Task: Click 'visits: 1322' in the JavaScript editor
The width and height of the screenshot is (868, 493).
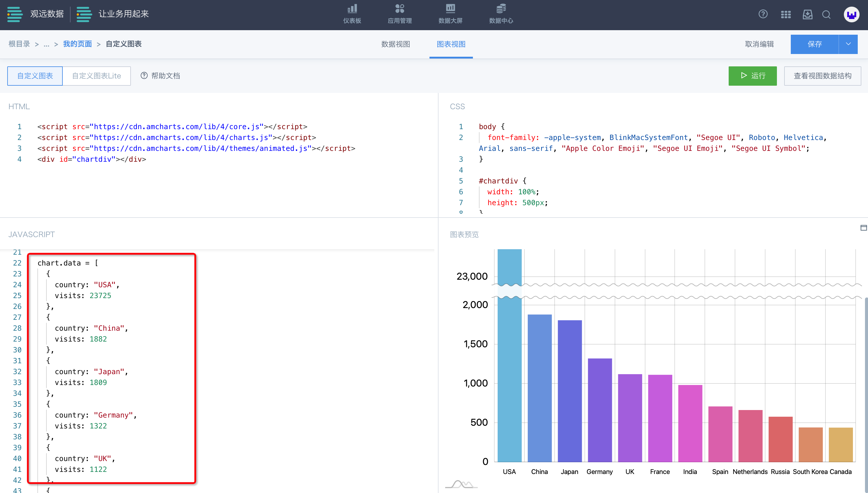Action: pyautogui.click(x=81, y=426)
